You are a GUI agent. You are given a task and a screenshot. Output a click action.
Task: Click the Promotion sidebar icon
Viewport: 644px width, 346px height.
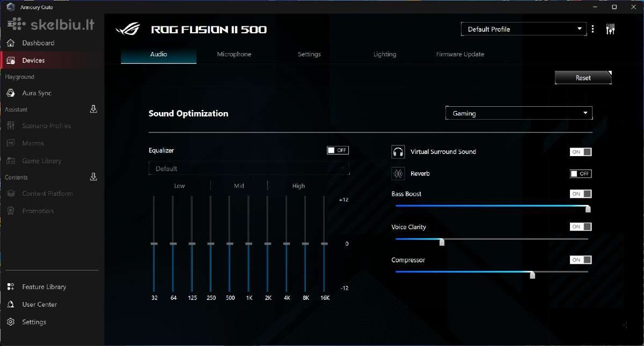pyautogui.click(x=11, y=211)
